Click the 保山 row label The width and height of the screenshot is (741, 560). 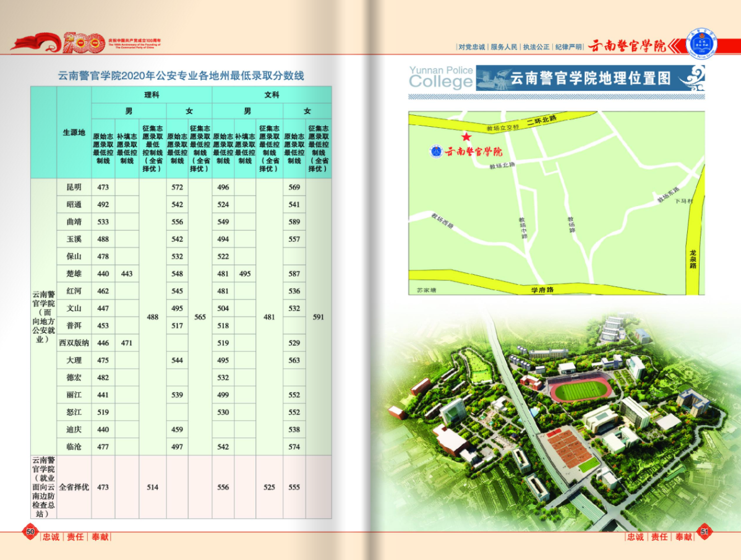[x=74, y=256]
